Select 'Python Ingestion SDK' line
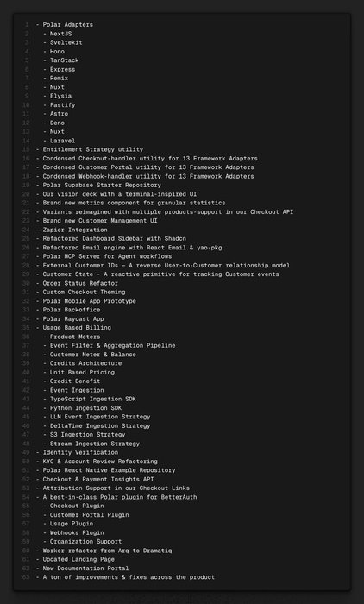Viewport: 364px width, 604px height. click(82, 408)
